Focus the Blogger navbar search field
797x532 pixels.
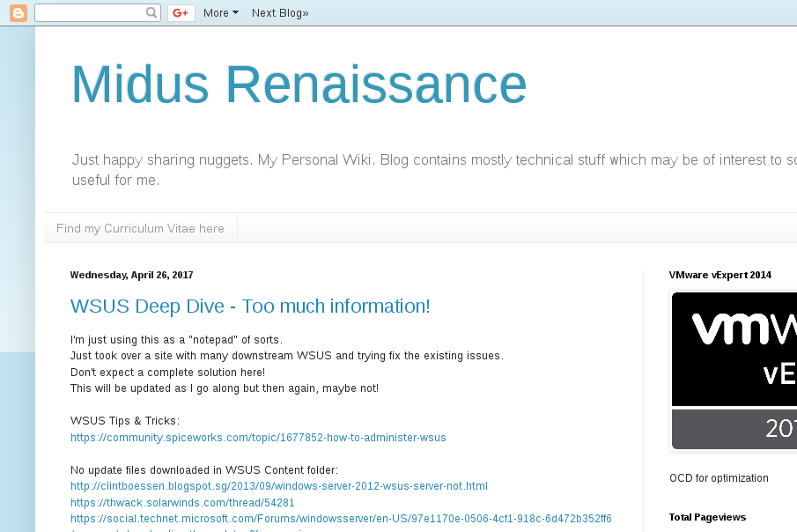98,12
